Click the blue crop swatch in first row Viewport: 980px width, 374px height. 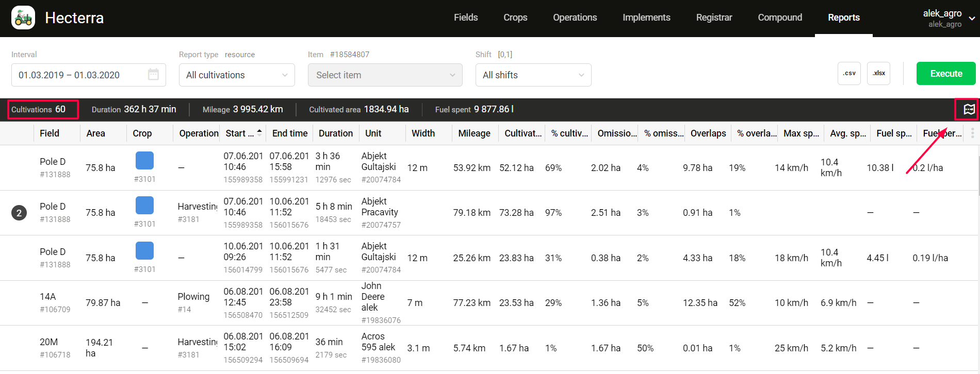coord(144,161)
